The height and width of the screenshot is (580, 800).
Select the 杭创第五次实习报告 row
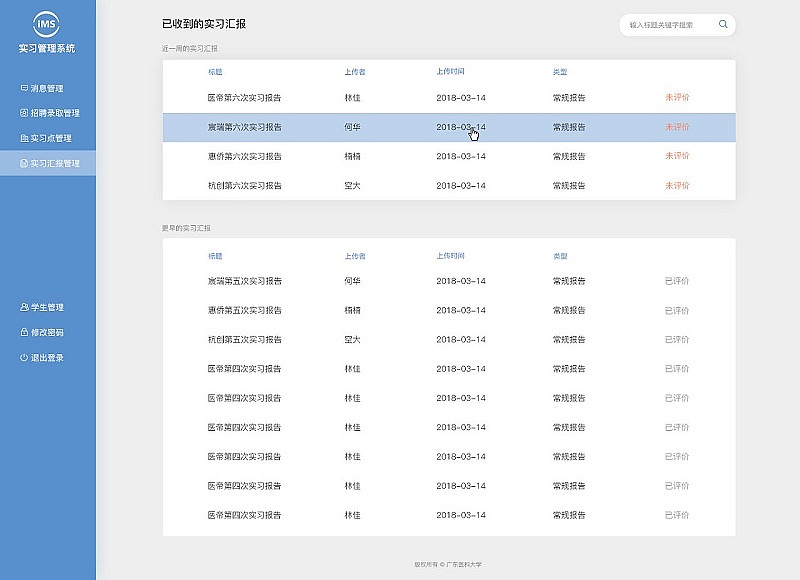(247, 339)
